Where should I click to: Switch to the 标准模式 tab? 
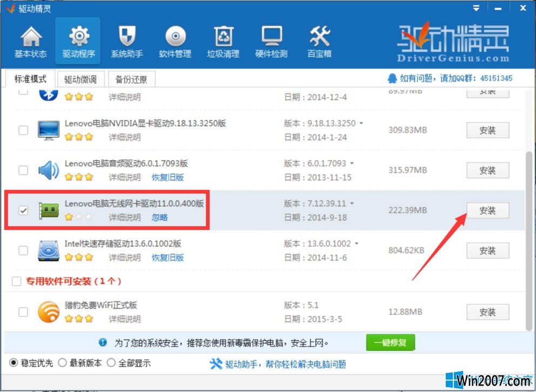tap(30, 79)
